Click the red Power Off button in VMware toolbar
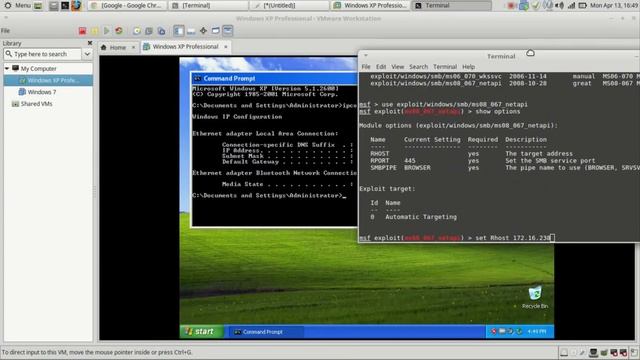Screen dimensions: 640x360 (x=82, y=31)
